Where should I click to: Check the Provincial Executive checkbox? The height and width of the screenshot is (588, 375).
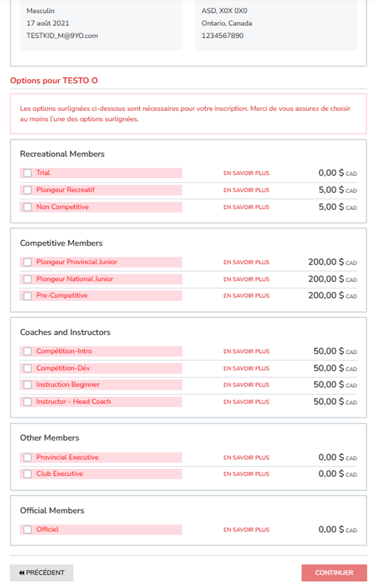click(x=27, y=457)
